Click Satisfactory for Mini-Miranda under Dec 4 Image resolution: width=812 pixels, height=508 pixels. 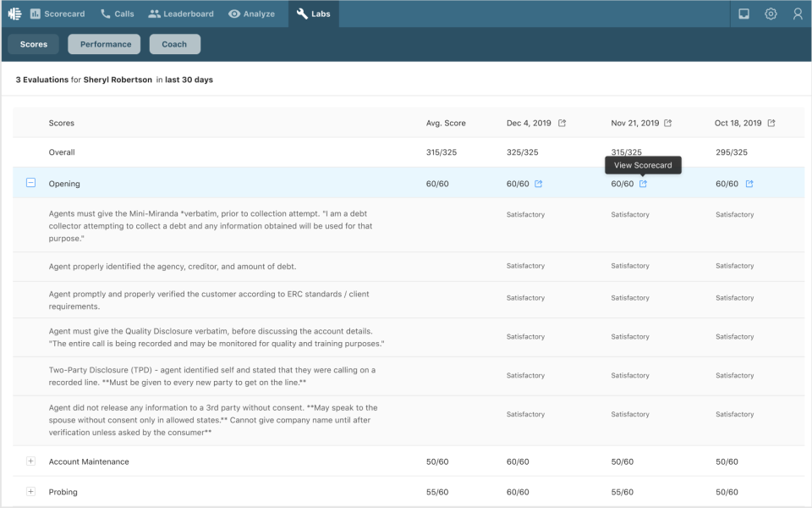pyautogui.click(x=525, y=214)
